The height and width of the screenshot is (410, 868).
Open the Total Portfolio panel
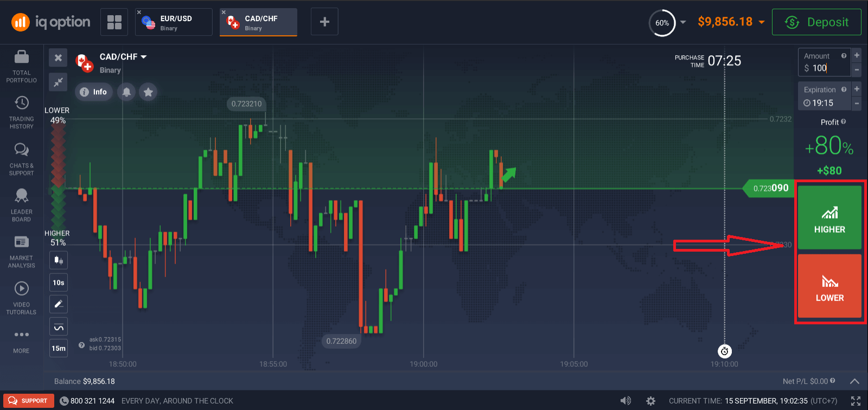pyautogui.click(x=22, y=66)
